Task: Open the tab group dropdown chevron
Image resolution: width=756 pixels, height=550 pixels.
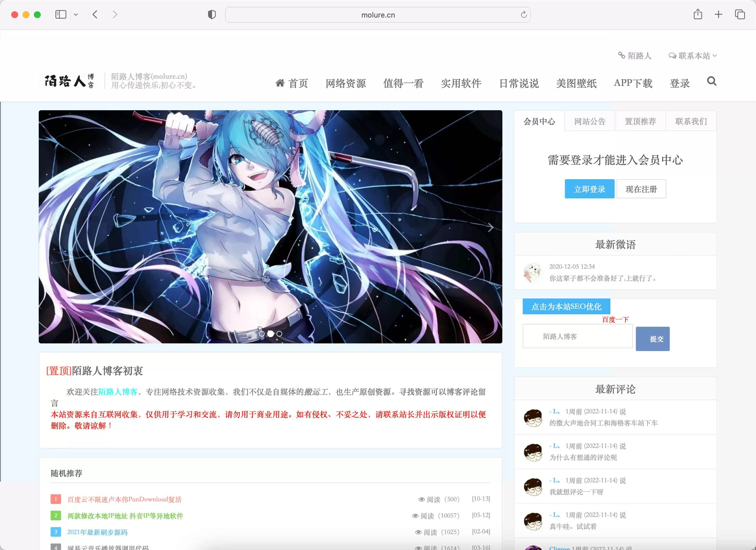Action: coord(76,15)
